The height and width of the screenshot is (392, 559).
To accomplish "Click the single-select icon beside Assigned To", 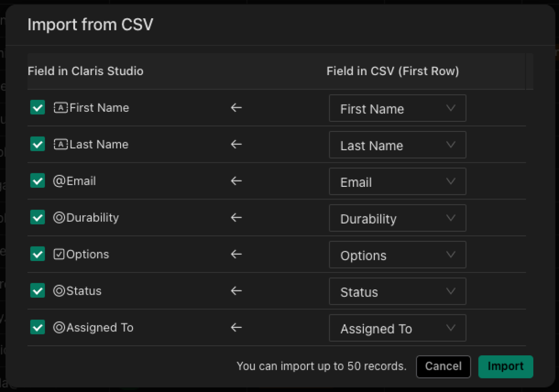I will click(59, 328).
